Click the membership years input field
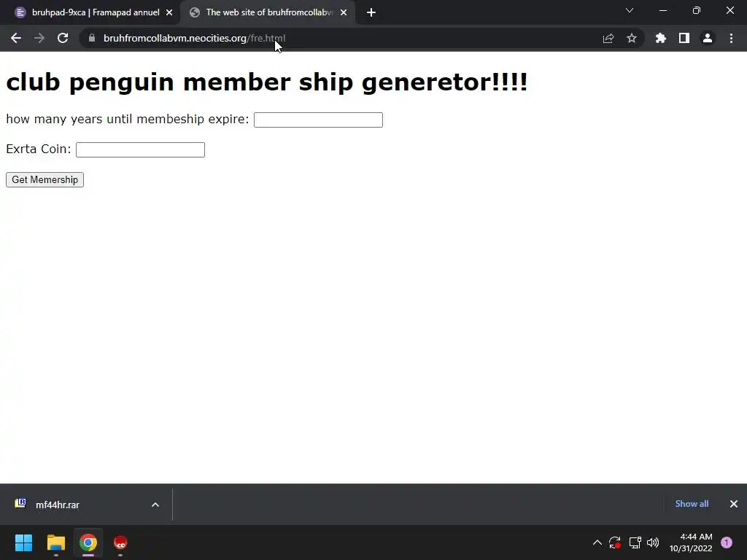 click(318, 120)
